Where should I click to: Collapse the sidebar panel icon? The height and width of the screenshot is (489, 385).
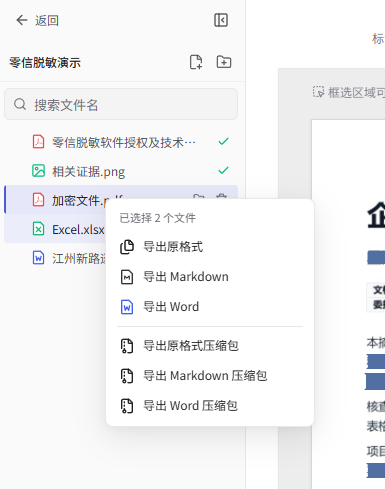[x=221, y=20]
